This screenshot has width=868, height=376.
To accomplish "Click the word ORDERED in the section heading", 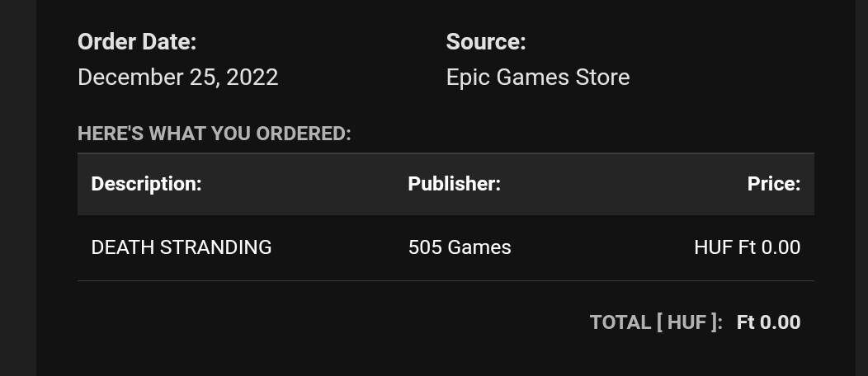I will tap(309, 134).
